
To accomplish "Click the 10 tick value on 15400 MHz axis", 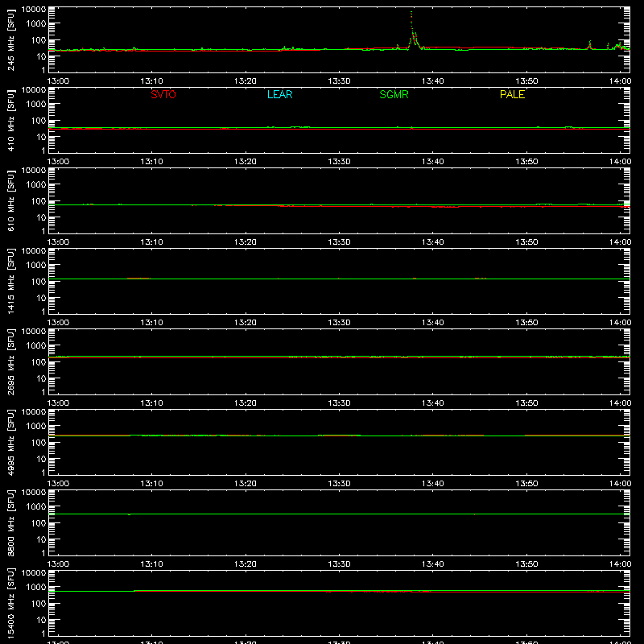I will tap(42, 620).
